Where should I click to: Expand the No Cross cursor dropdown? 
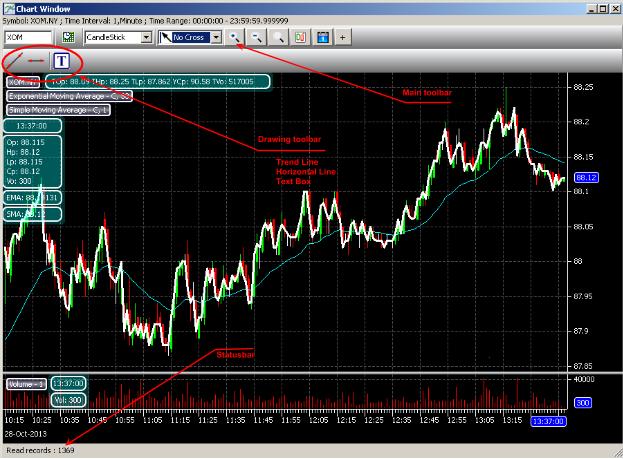pyautogui.click(x=215, y=37)
